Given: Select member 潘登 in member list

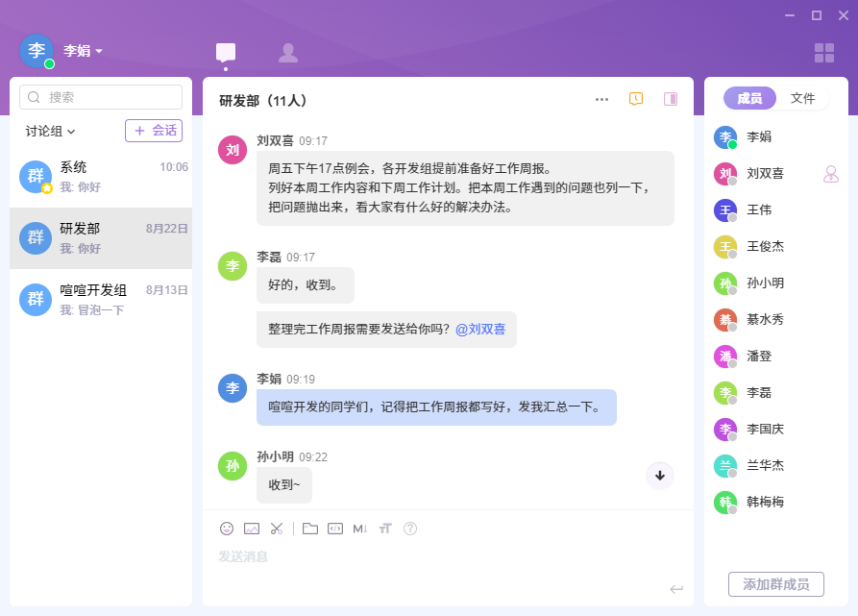Looking at the screenshot, I should click(x=776, y=357).
